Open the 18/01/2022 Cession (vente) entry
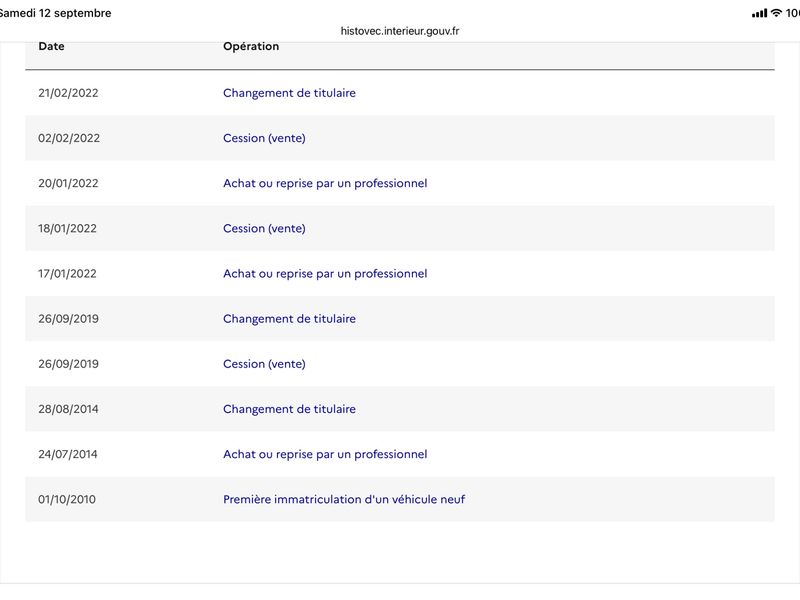800x600 pixels. coord(264,229)
